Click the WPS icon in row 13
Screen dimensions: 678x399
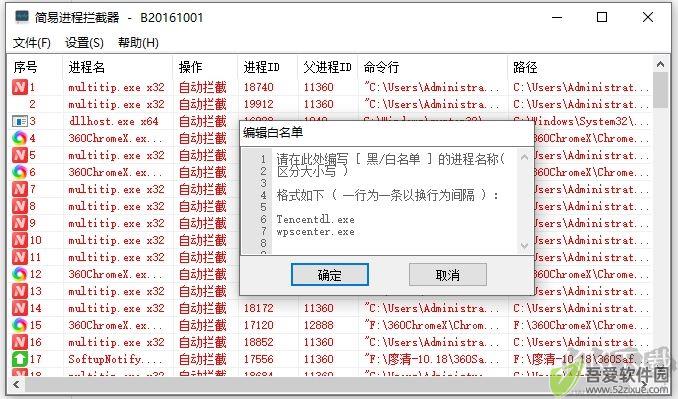[19, 291]
